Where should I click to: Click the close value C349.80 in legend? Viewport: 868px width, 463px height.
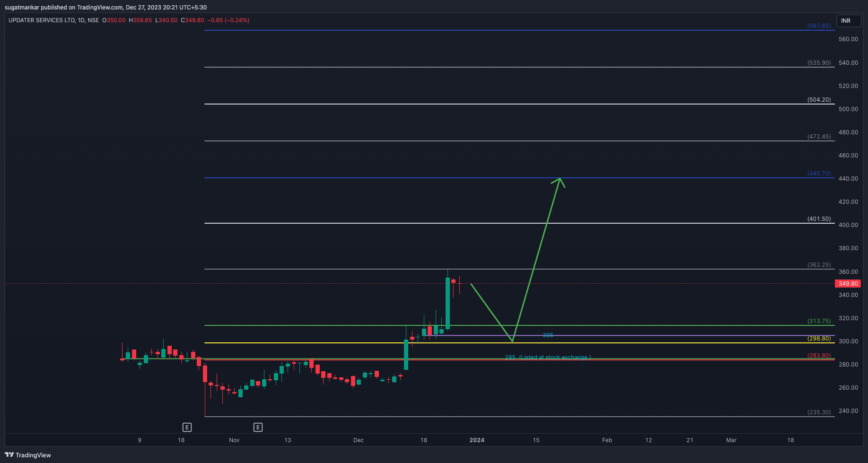193,20
